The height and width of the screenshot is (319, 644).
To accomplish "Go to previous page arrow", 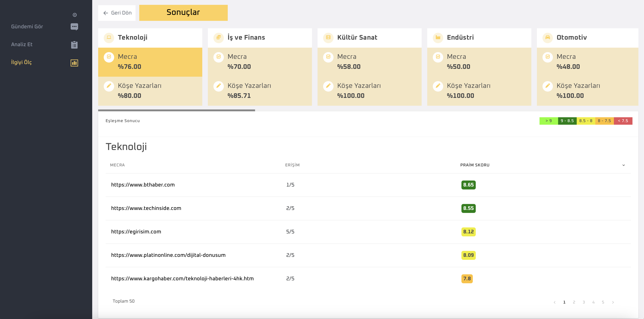I will pos(555,302).
